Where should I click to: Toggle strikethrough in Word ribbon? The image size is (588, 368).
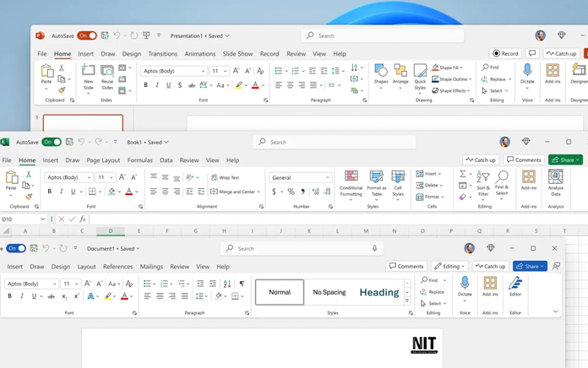[x=52, y=296]
